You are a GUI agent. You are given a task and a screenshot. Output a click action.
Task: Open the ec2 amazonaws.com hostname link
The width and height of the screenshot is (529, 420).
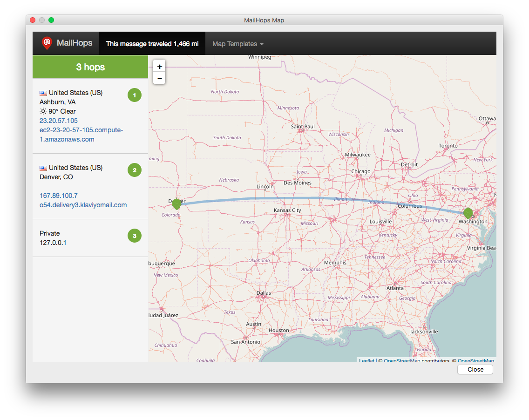coord(81,135)
